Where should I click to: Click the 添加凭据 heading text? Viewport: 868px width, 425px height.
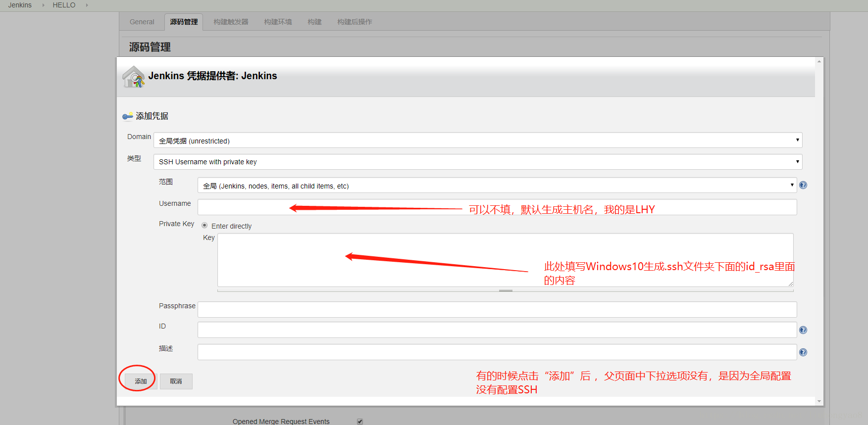(x=152, y=116)
